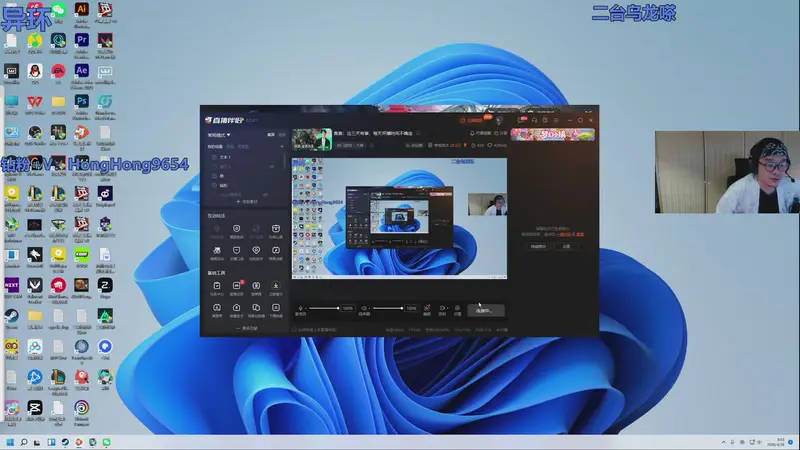Open the Adobe Premiere Pro desktop icon
The height and width of the screenshot is (450, 800).
[x=82, y=42]
